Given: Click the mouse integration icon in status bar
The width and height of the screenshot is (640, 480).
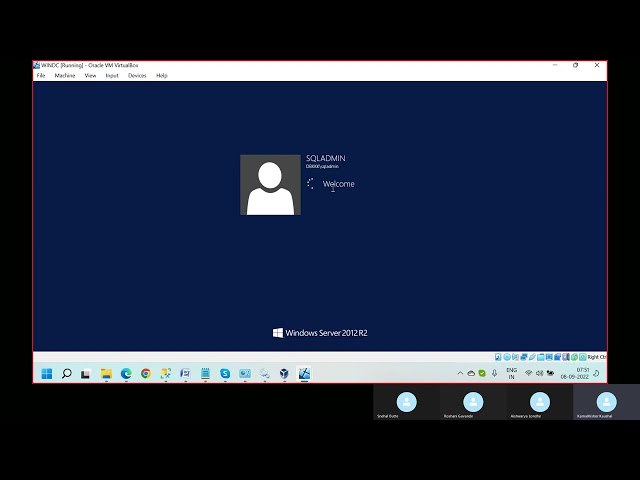Looking at the screenshot, I should [574, 357].
